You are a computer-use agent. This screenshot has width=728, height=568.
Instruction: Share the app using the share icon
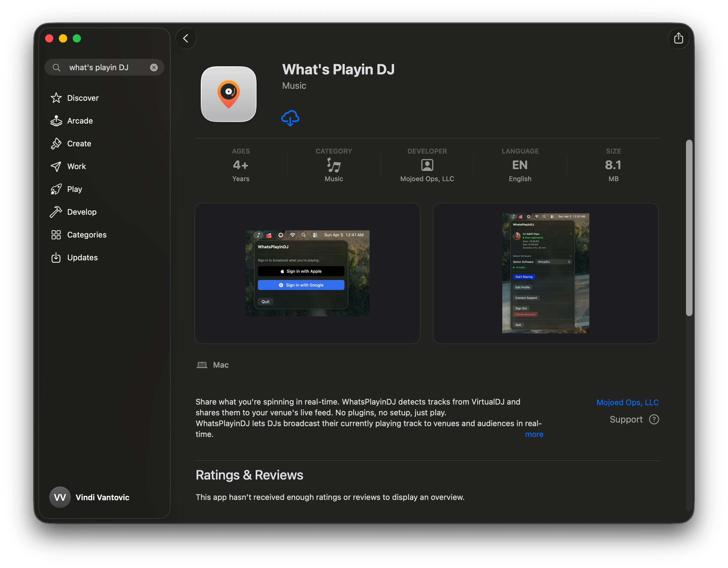click(679, 38)
